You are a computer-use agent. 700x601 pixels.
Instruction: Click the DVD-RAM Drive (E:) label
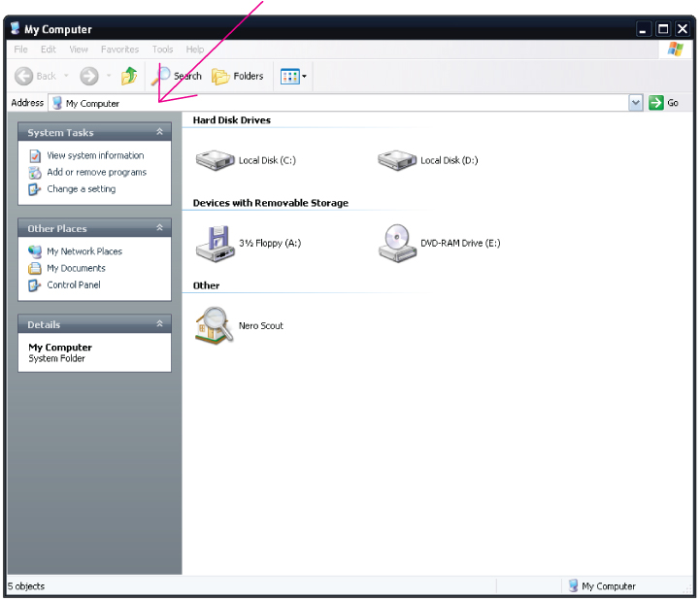tap(460, 244)
